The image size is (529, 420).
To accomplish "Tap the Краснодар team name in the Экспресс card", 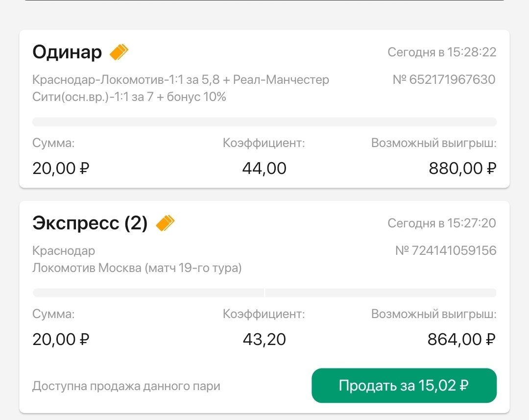I will coord(64,251).
